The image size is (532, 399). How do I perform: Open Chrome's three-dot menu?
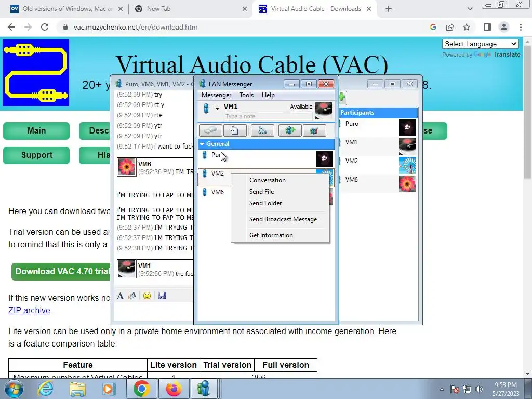(x=521, y=27)
